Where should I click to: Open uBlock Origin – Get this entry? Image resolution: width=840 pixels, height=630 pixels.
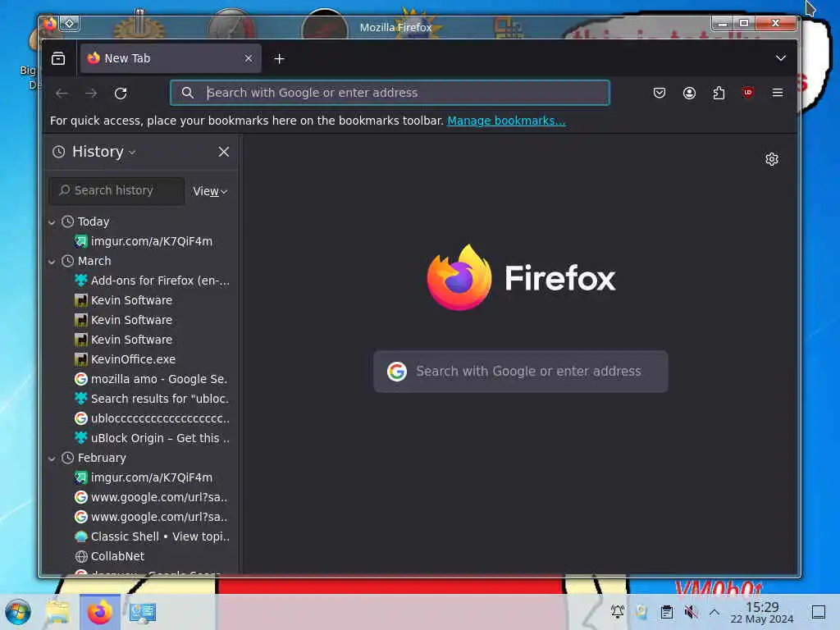152,438
